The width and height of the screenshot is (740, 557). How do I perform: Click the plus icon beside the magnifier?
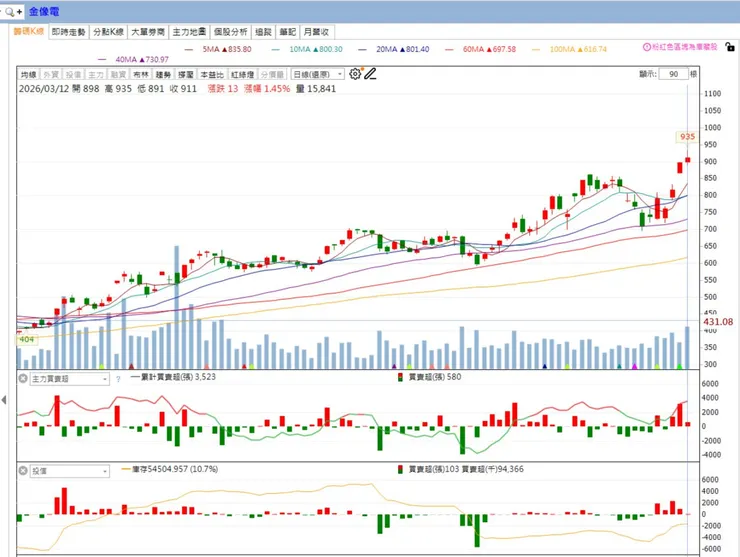[x=19, y=12]
